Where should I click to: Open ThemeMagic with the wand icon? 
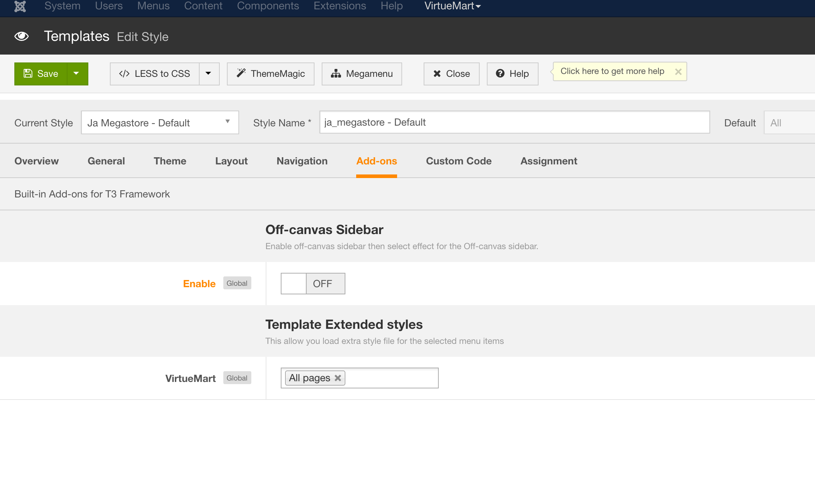(x=270, y=74)
